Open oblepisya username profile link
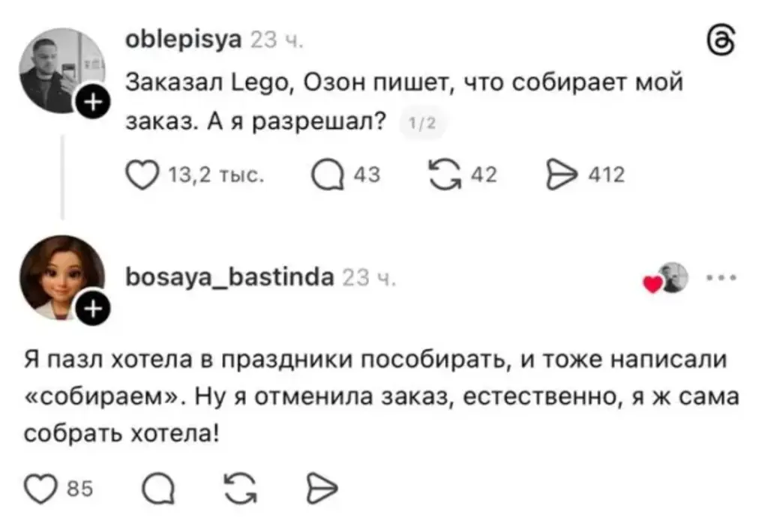The image size is (768, 532). click(184, 40)
